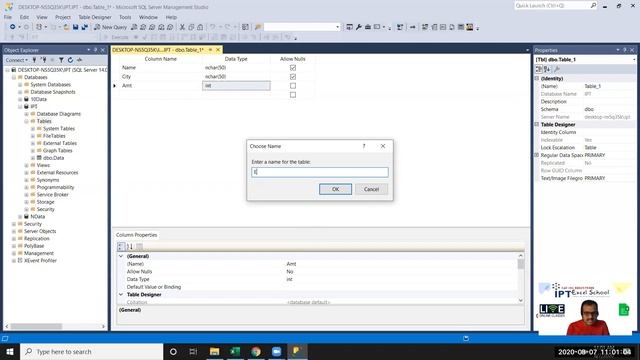Open the Connect dropdown in Object Explorer
The image size is (640, 360).
point(17,60)
